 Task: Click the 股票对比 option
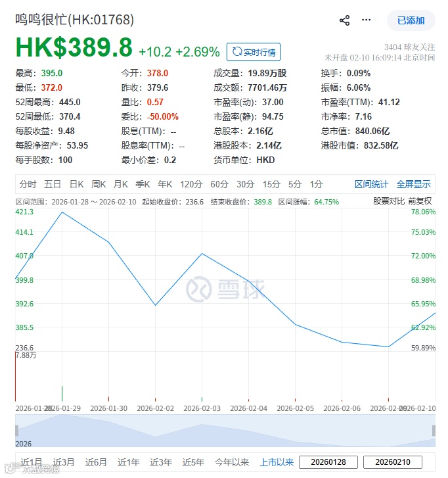tap(389, 201)
